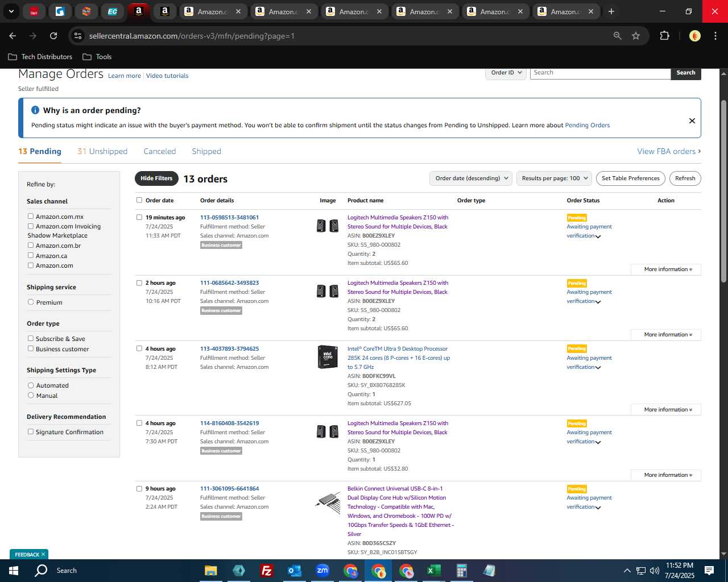The width and height of the screenshot is (728, 582).
Task: Check the Amazon.com.br sales channel
Action: [31, 245]
